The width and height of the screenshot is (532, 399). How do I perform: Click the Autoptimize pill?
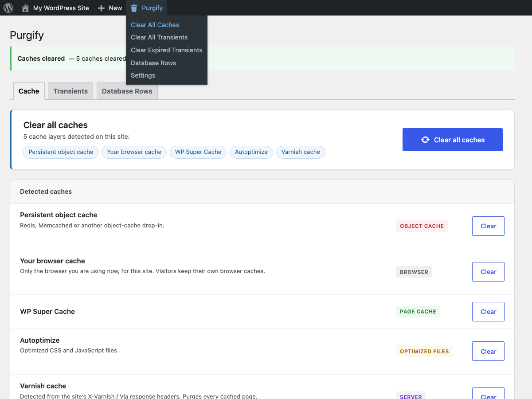(251, 152)
